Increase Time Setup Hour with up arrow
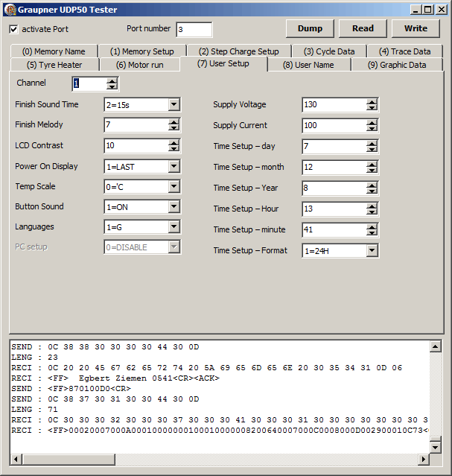 pos(372,206)
